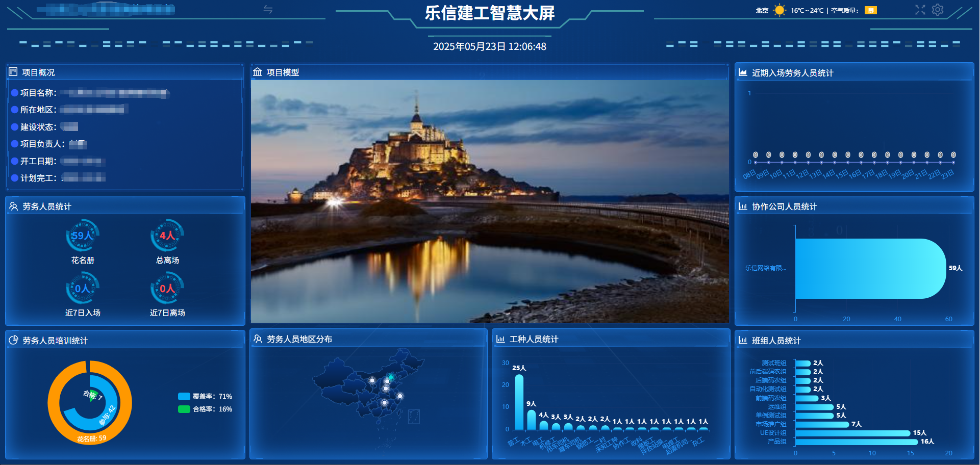The height and width of the screenshot is (465, 980).
Task: Click the 劳务人员培训统计 pie icon
Action: tap(13, 340)
